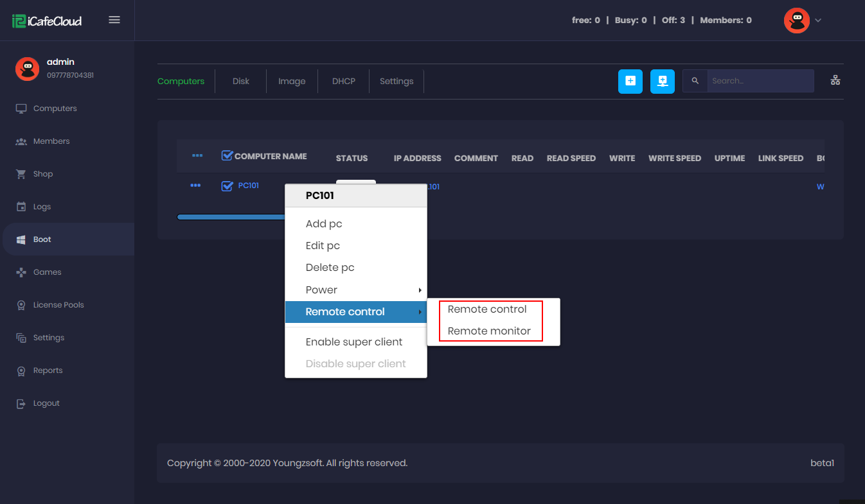The height and width of the screenshot is (504, 865).
Task: Select Remote monitor from the submenu
Action: 489,331
